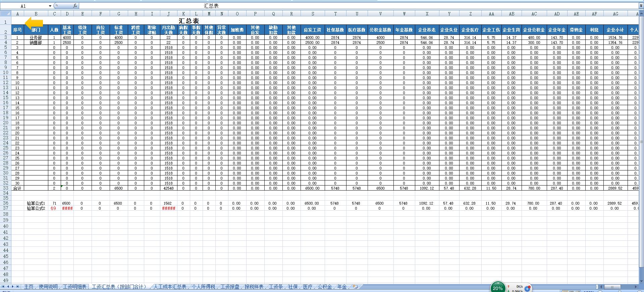
Task: Click the 验算公式2 label cell
Action: pos(36,208)
